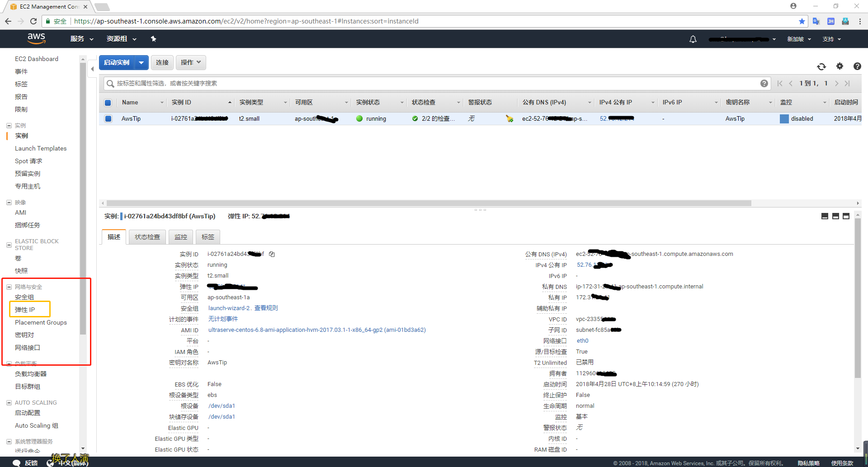Open the 支持 support menu
This screenshot has height=467, width=868.
[x=832, y=39]
